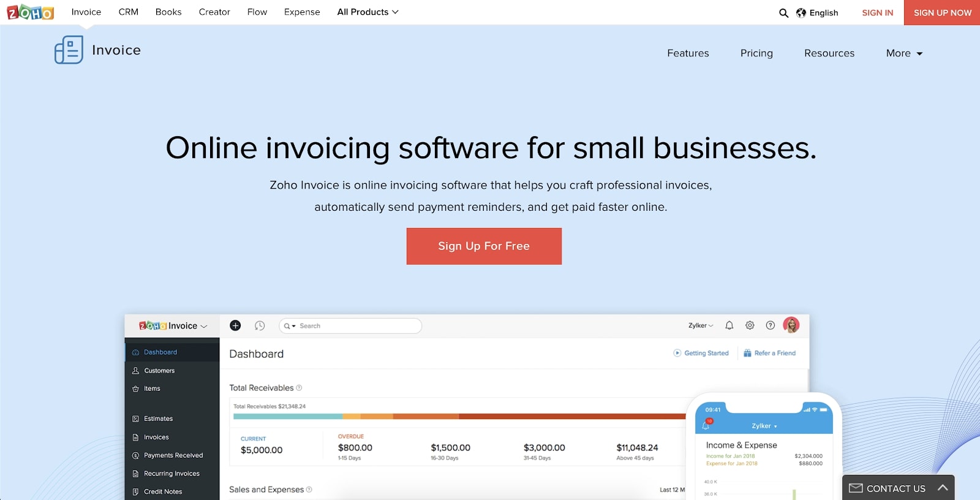Go to the Pricing page
Screen dimensions: 980x500
coord(756,53)
